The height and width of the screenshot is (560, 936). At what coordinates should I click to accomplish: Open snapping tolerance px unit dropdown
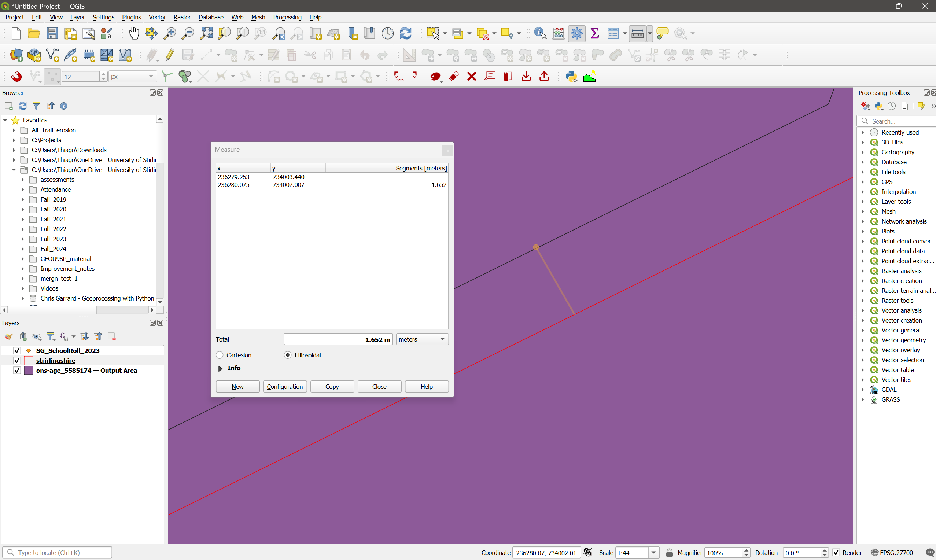tap(133, 77)
